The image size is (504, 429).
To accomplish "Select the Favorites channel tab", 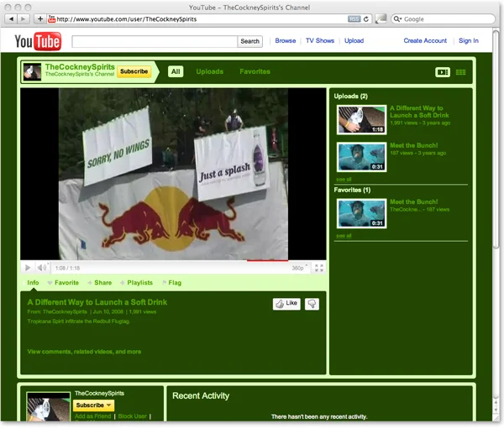I will click(x=255, y=71).
